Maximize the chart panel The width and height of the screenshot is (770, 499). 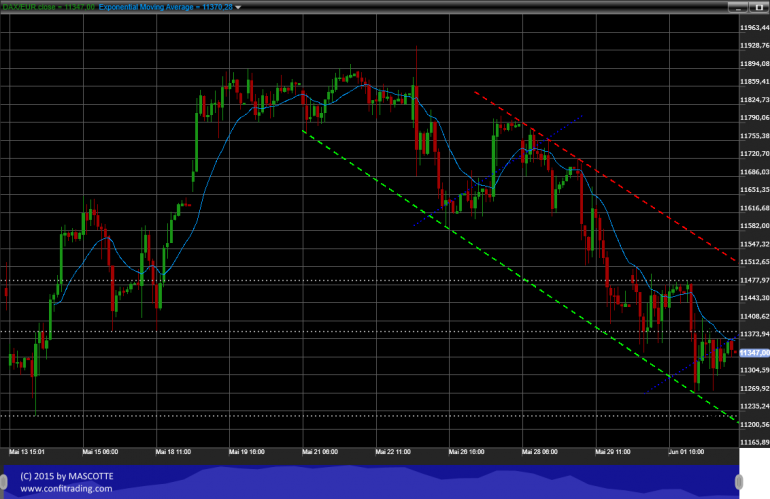click(759, 7)
